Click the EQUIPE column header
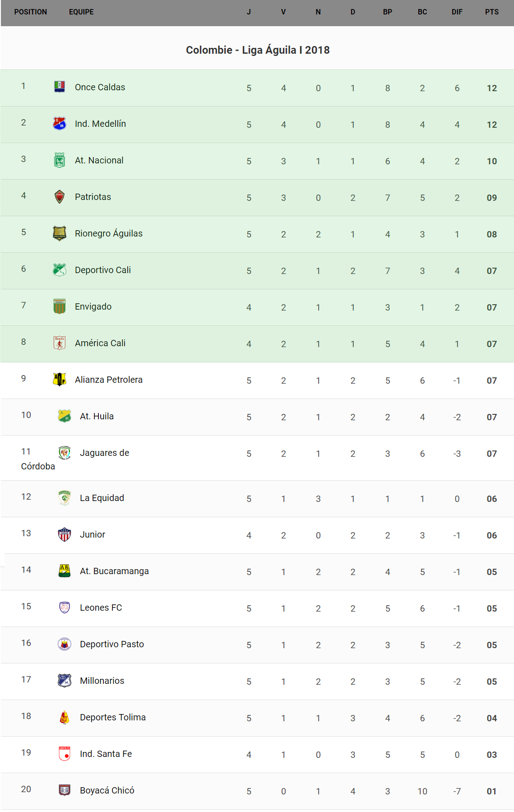 click(81, 12)
